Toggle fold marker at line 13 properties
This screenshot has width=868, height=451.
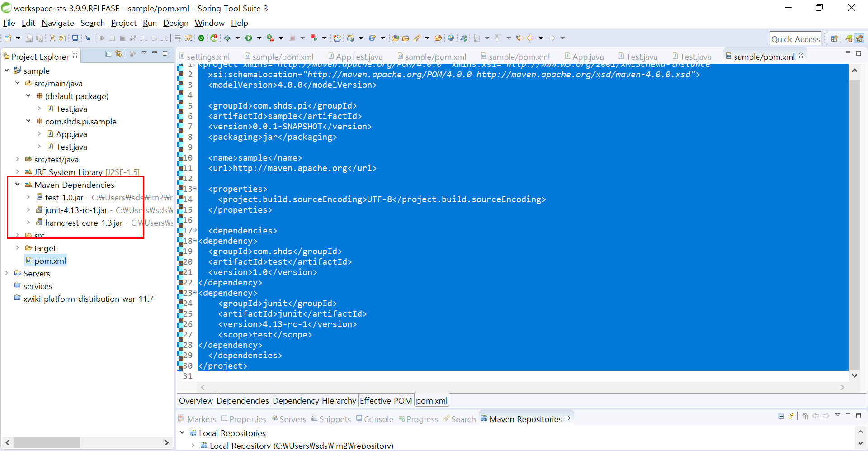195,189
